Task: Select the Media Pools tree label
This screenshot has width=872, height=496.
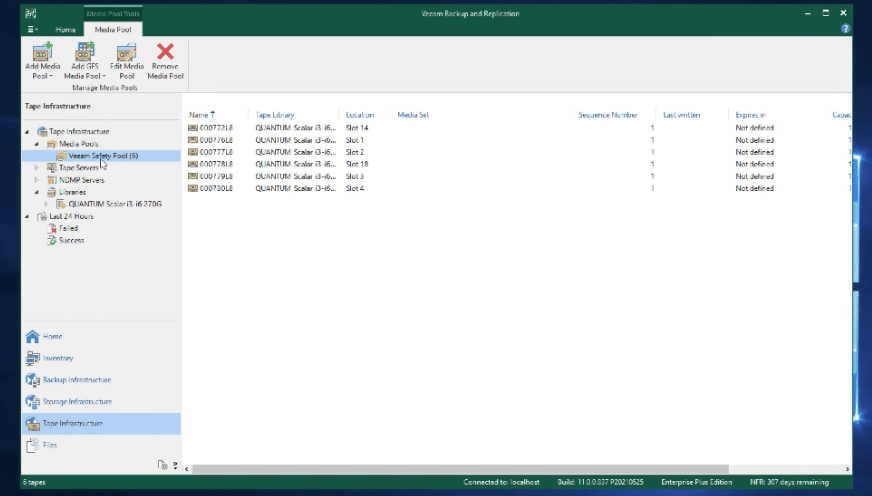Action: click(78, 144)
